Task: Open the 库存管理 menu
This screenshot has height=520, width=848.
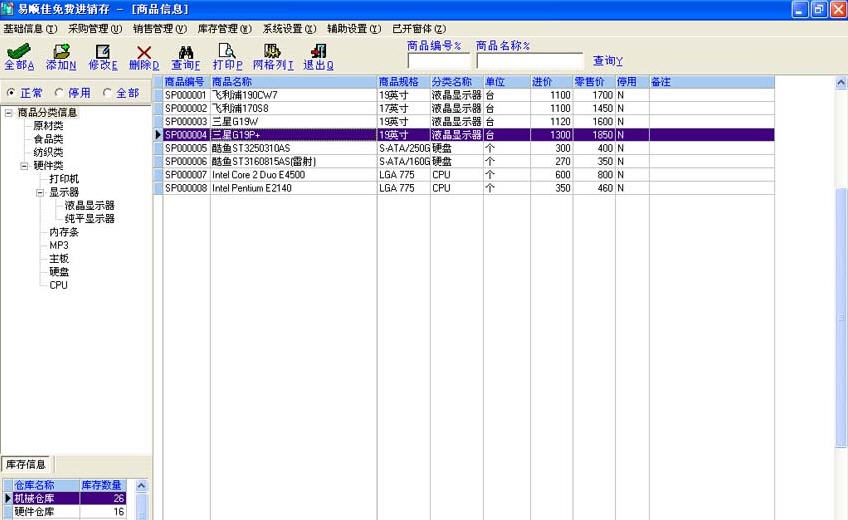Action: click(224, 29)
